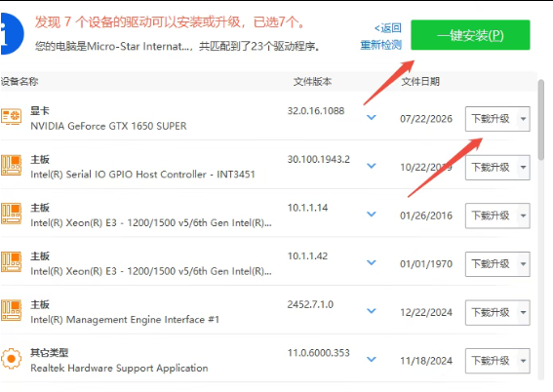Expand version chevron for driver 10.1.1.14

(x=372, y=214)
